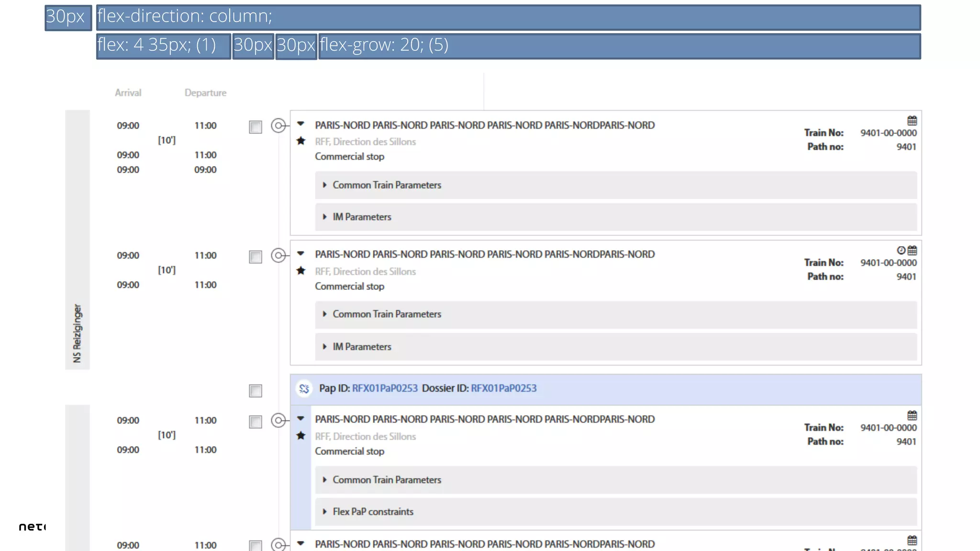The height and width of the screenshot is (551, 980).
Task: Expand Flex PaP constraints section
Action: click(373, 512)
